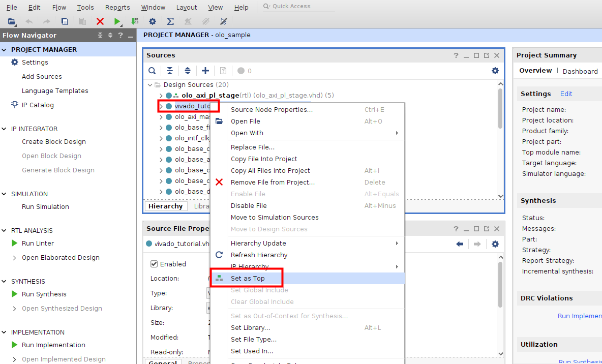Click the Open Project toolbar icon
Screen dimensions: 602x364
click(x=12, y=21)
